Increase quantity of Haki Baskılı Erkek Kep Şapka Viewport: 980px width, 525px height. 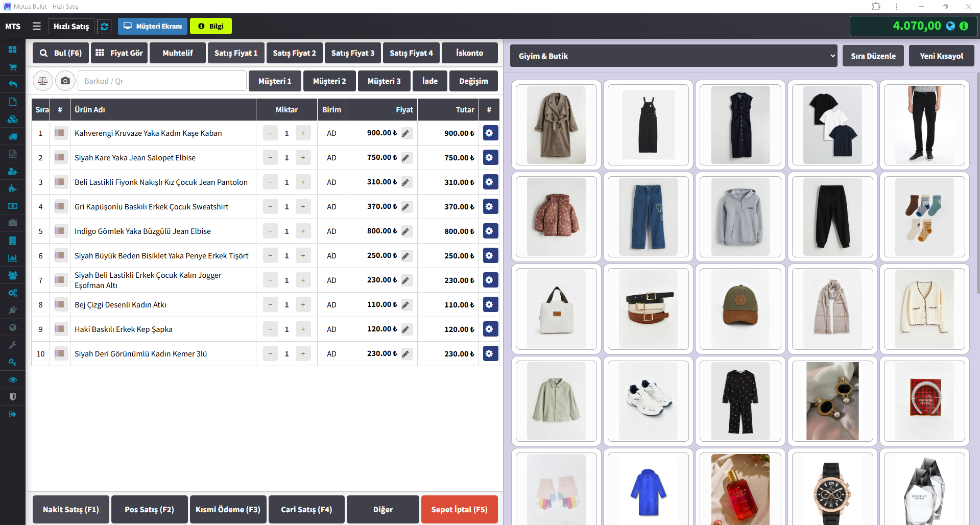(x=303, y=329)
